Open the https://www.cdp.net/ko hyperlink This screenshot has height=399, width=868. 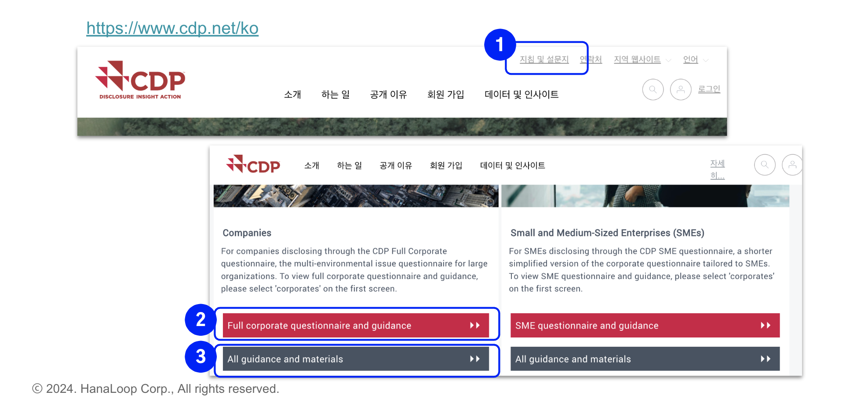(x=172, y=29)
